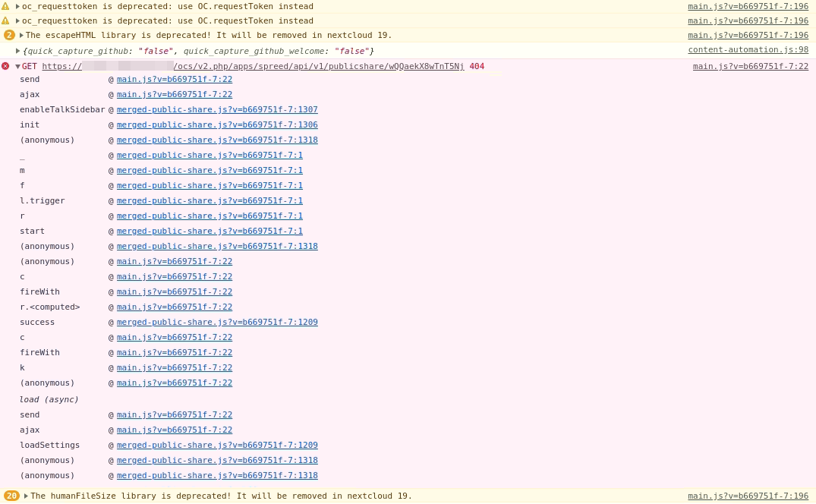816x504 pixels.
Task: Click the orange count badge showing 2
Action: coord(9,36)
